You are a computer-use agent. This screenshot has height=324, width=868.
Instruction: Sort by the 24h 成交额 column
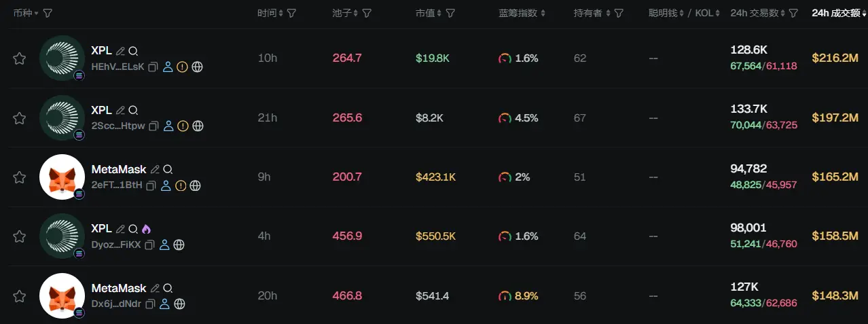[838, 13]
